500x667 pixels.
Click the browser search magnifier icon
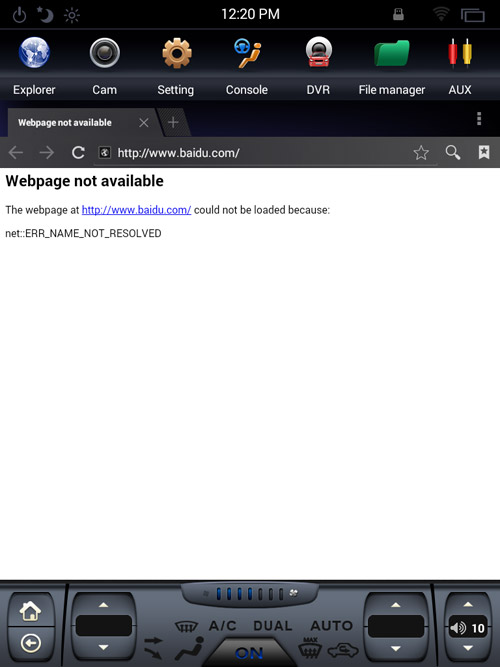[x=453, y=152]
